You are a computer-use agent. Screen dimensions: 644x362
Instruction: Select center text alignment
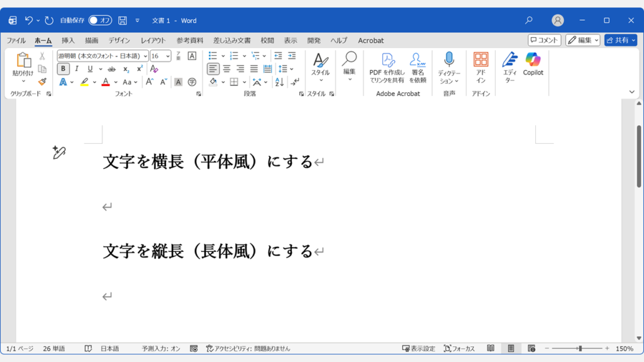click(227, 69)
